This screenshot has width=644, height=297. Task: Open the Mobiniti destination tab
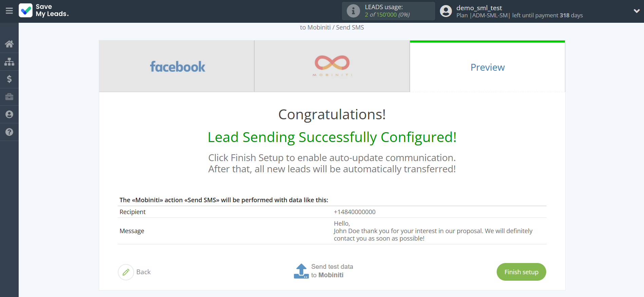click(x=332, y=66)
